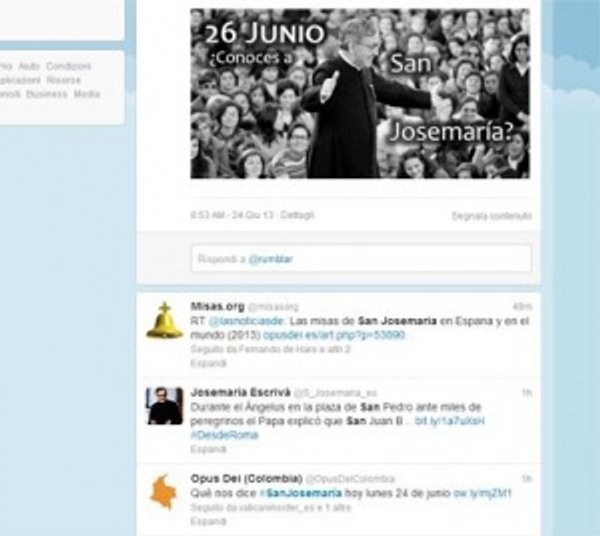Open the Risorse footer link

63,80
